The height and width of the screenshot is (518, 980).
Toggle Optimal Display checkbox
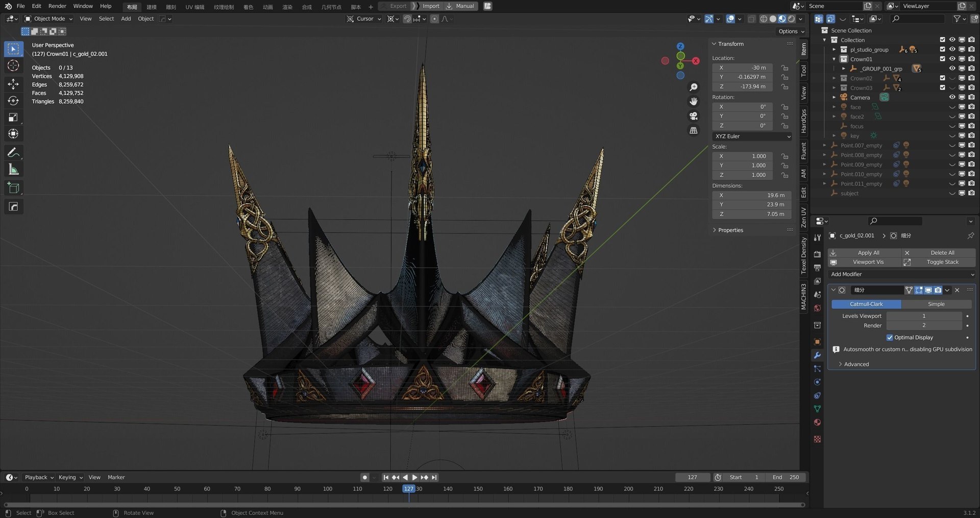[890, 338]
